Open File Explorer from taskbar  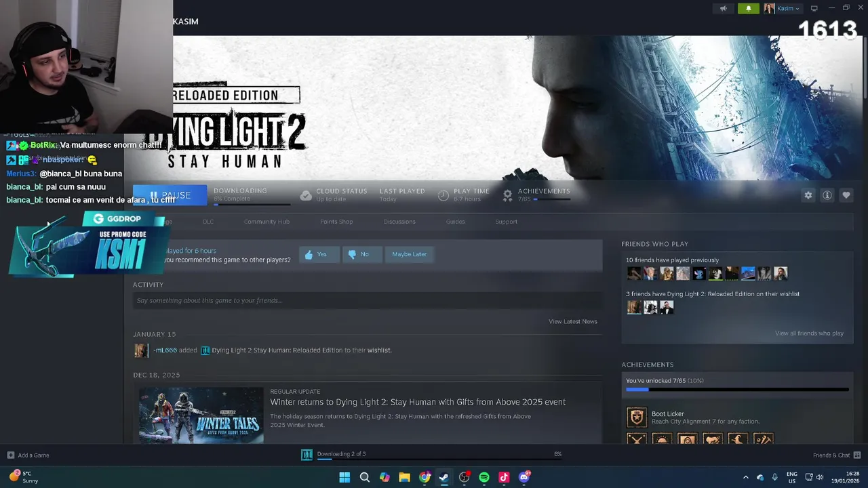404,477
